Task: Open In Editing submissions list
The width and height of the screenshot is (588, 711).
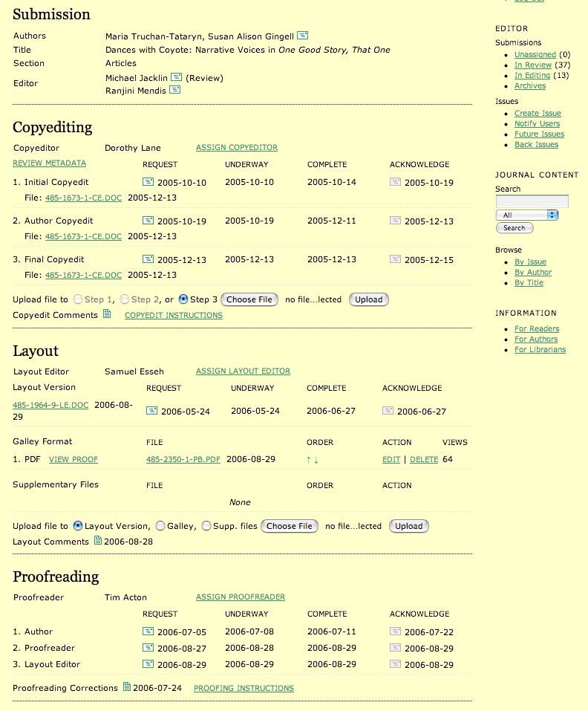Action: [x=532, y=75]
